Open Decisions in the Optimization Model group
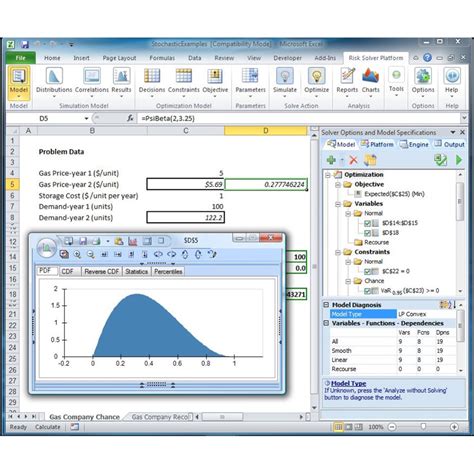The image size is (474, 474). point(152,83)
